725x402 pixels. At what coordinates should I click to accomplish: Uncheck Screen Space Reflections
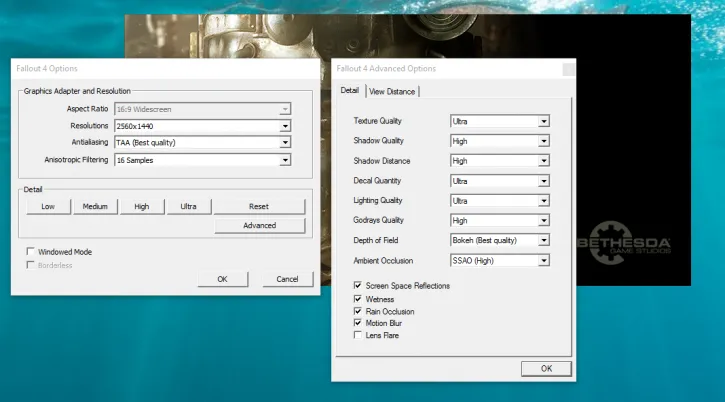point(359,286)
